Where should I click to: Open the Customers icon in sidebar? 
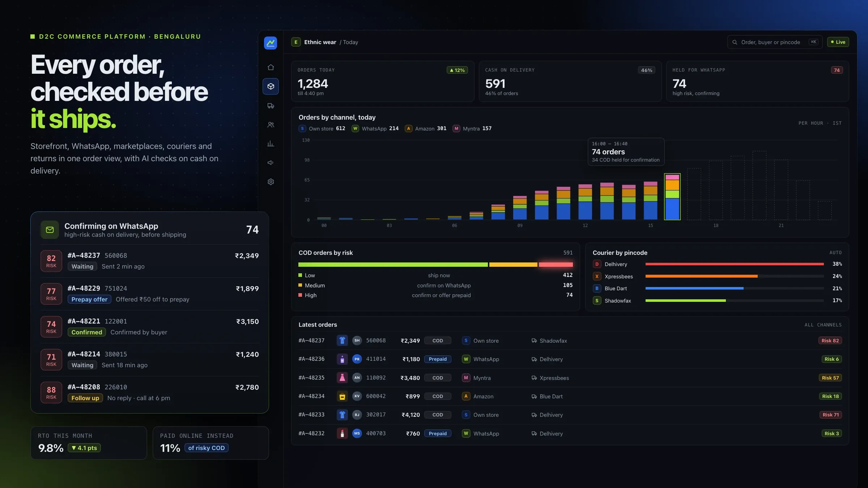[271, 125]
